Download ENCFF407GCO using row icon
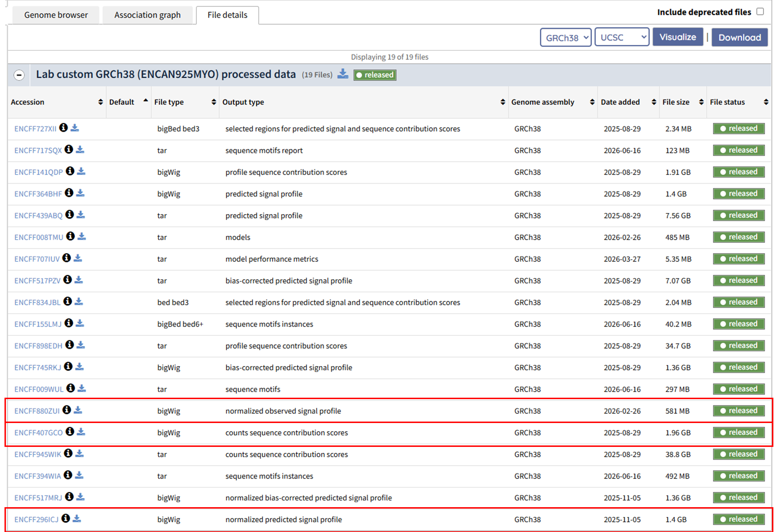 coord(81,432)
